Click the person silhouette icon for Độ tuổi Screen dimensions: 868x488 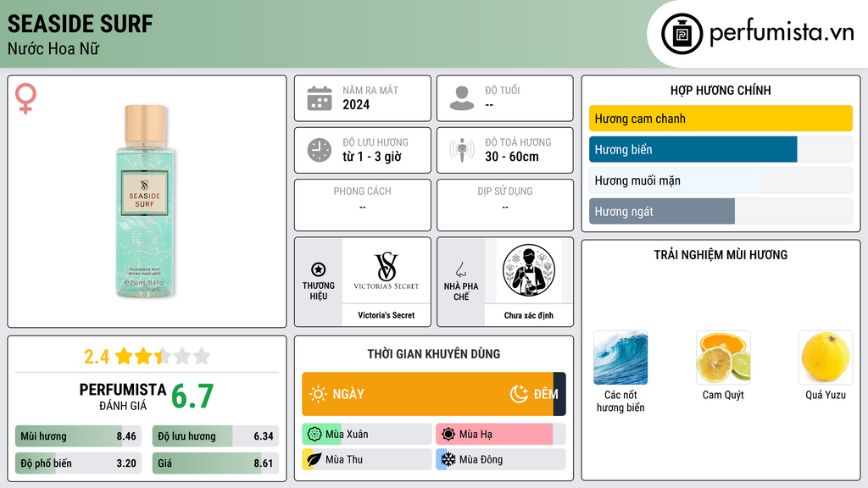coord(462,98)
